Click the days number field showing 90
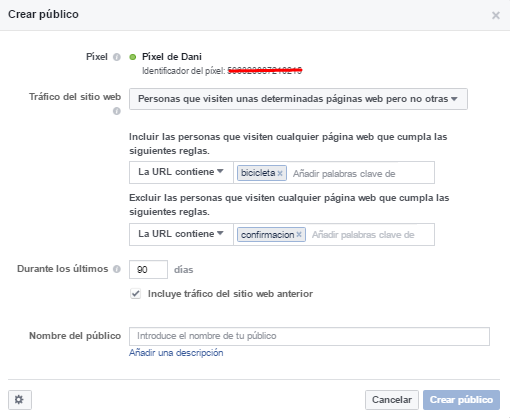The height and width of the screenshot is (418, 510). click(x=148, y=269)
